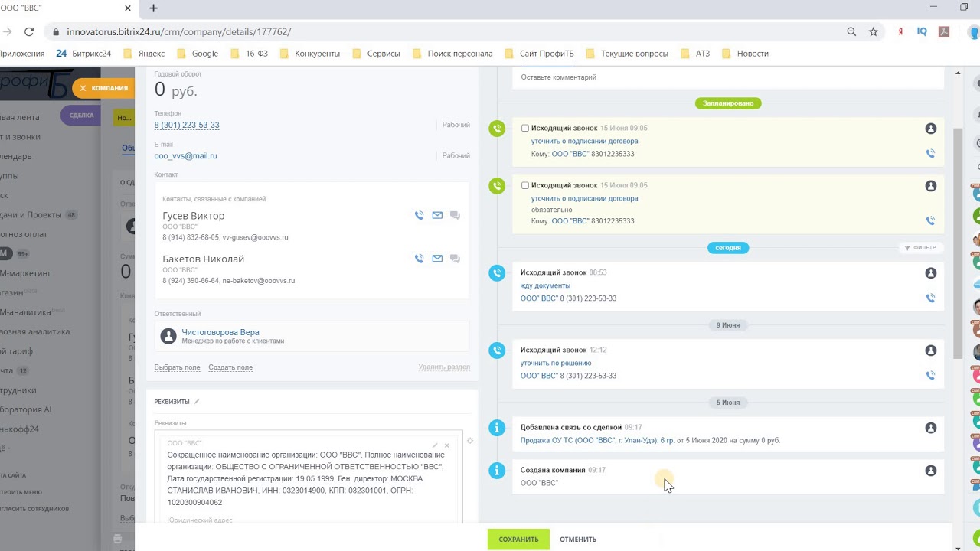Image resolution: width=980 pixels, height=551 pixels.
Task: Click Создать поле link
Action: pyautogui.click(x=230, y=367)
